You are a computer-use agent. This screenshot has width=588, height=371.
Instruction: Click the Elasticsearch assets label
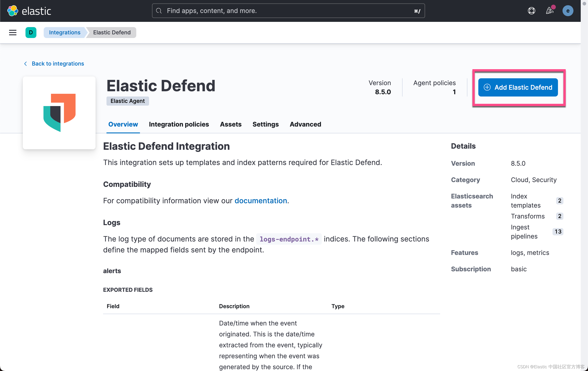tap(472, 201)
